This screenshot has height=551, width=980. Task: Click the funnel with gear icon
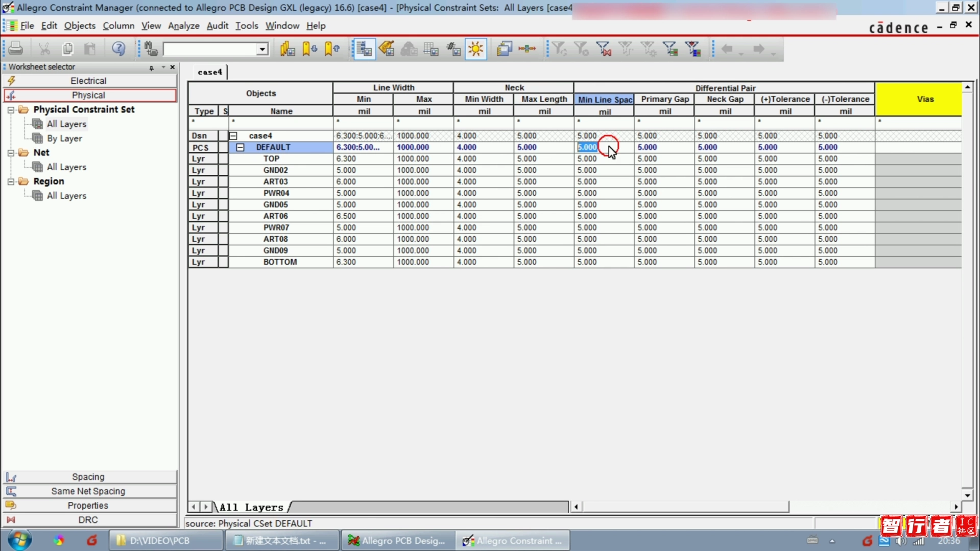648,49
